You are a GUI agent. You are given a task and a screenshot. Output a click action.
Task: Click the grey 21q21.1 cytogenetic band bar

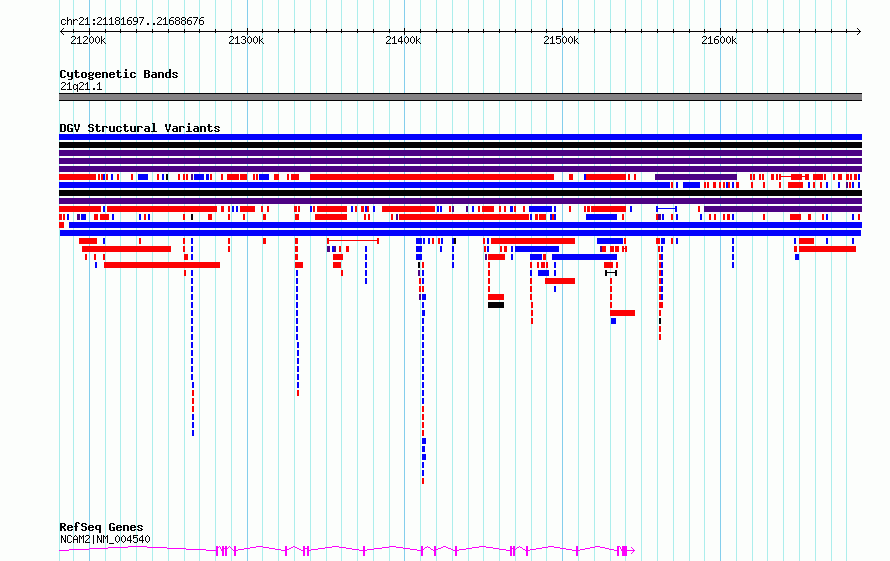(460, 97)
